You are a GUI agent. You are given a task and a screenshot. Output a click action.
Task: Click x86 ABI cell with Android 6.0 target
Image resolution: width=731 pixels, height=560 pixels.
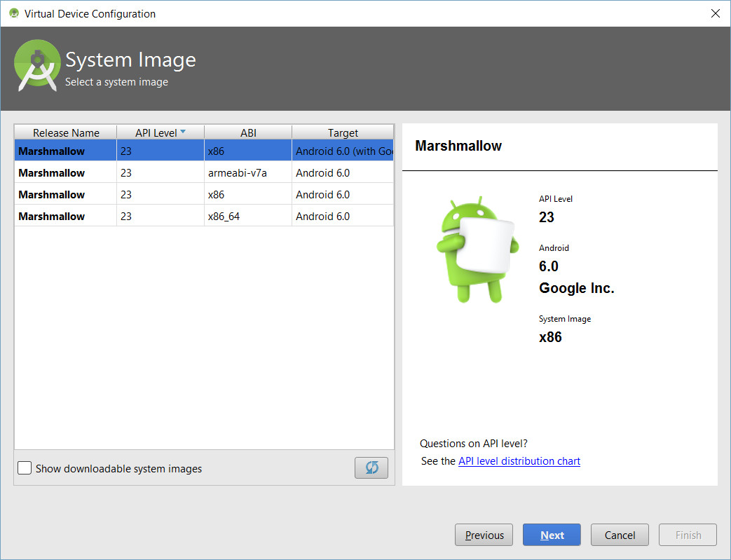click(248, 194)
